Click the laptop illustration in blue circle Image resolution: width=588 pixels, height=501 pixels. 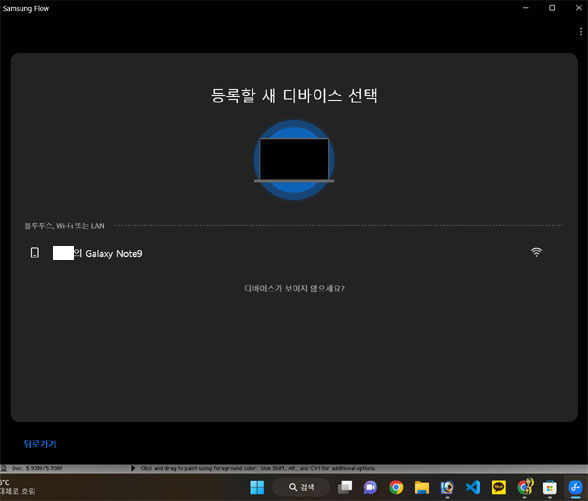tap(294, 160)
